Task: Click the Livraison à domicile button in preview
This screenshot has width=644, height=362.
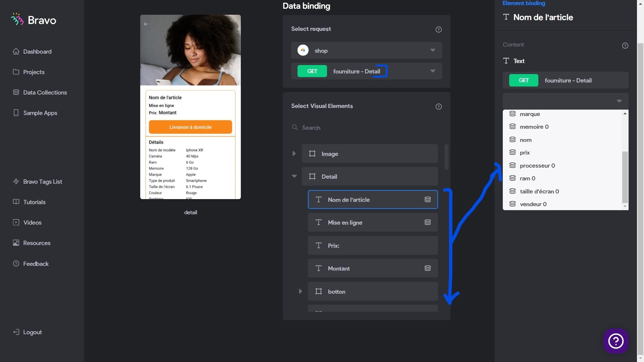Action: point(190,127)
